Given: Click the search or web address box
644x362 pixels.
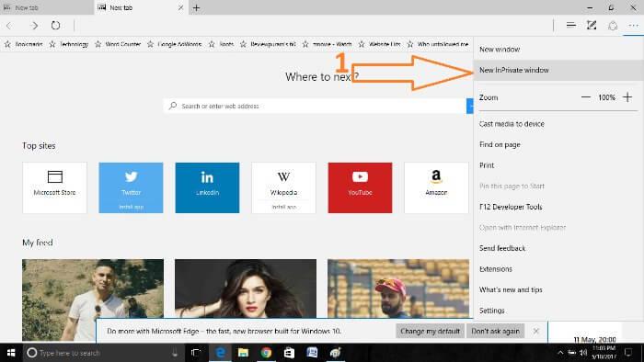Looking at the screenshot, I should coord(315,106).
